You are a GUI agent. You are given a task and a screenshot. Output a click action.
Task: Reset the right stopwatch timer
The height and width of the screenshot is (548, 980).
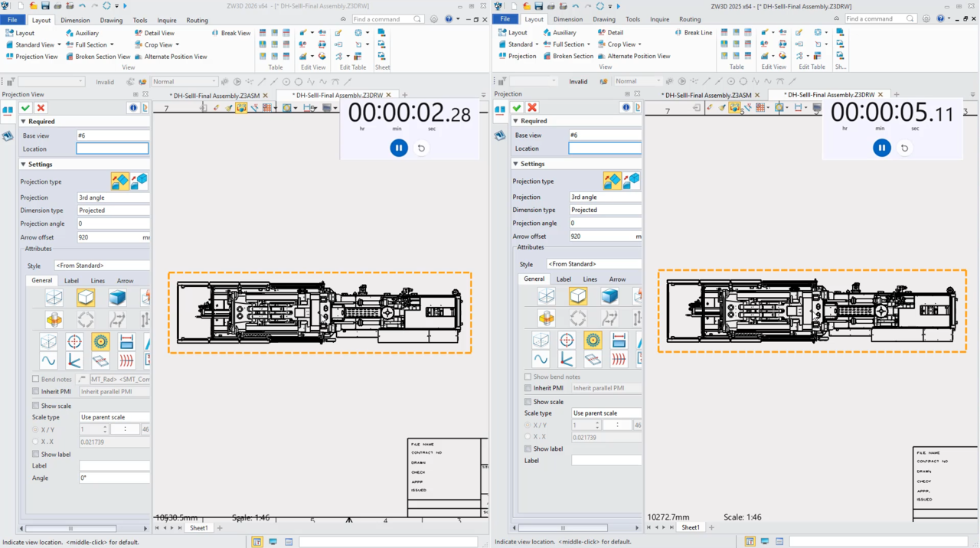click(904, 148)
